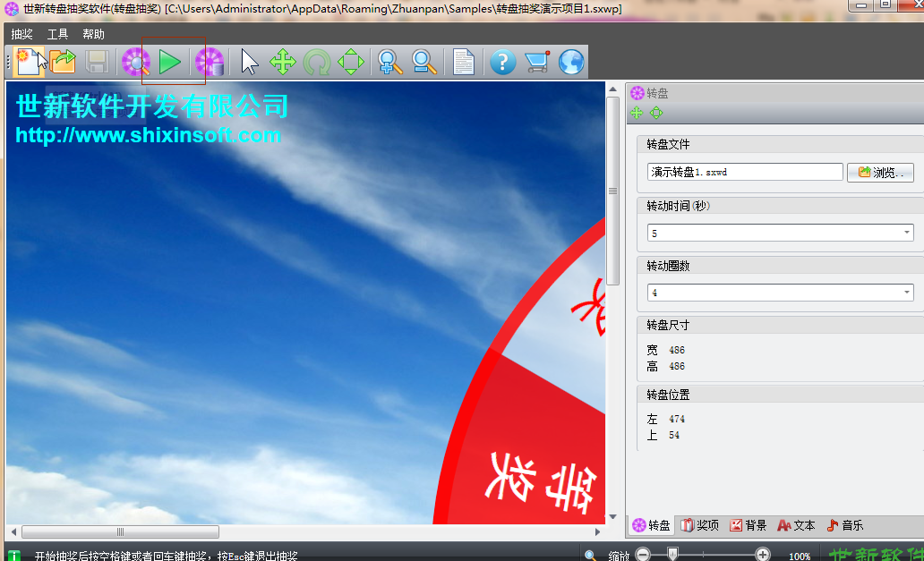Switch to the 转盘 tab
Screen dimensions: 924x561
point(651,526)
